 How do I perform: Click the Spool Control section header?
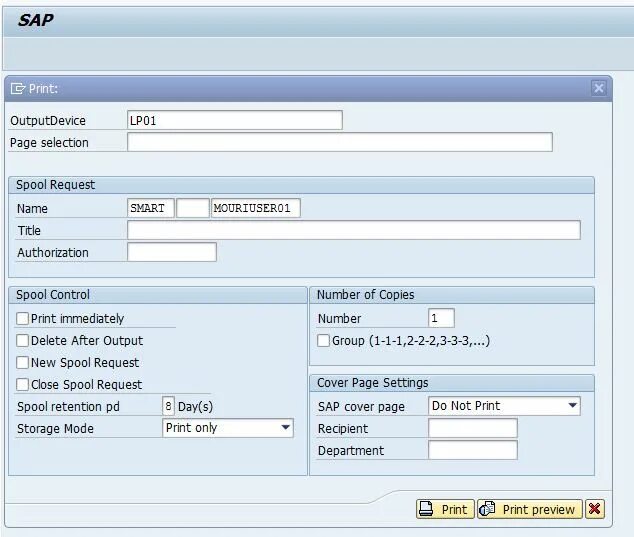click(x=158, y=295)
